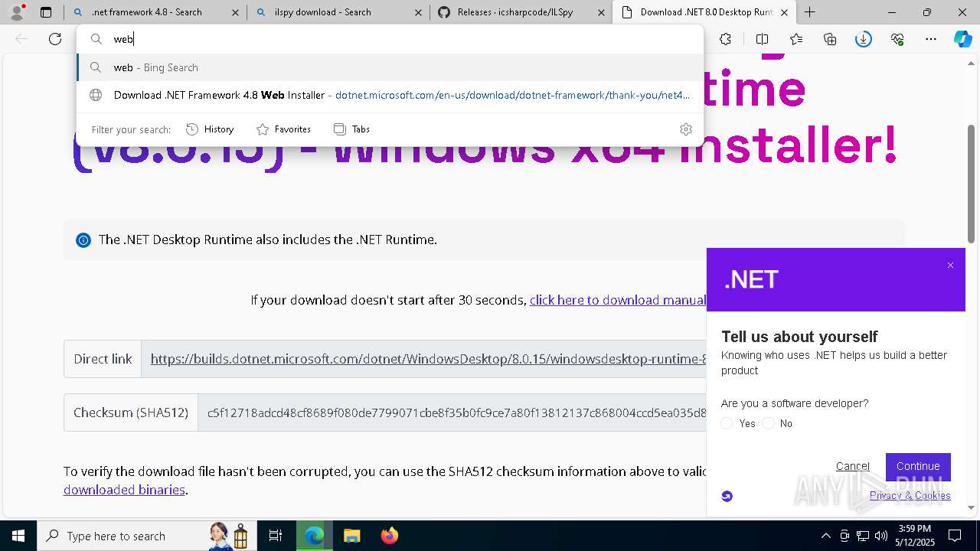Open the Copilot icon
980x551 pixels.
[962, 39]
